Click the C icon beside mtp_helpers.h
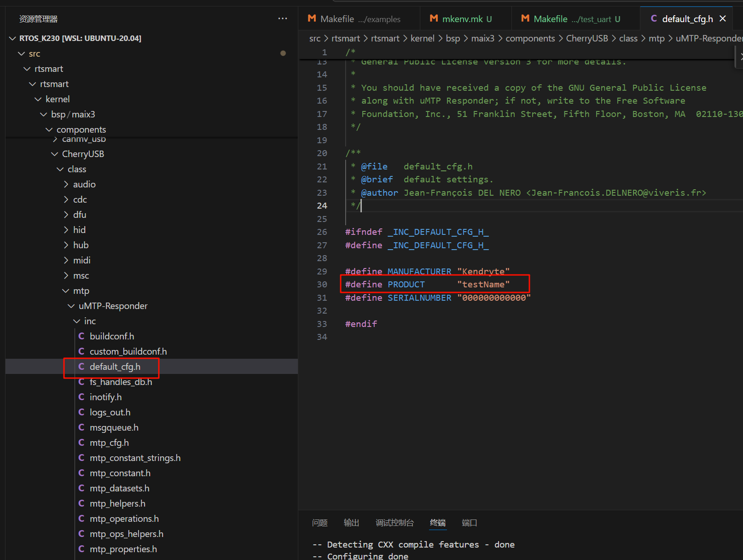The height and width of the screenshot is (560, 743). (81, 503)
